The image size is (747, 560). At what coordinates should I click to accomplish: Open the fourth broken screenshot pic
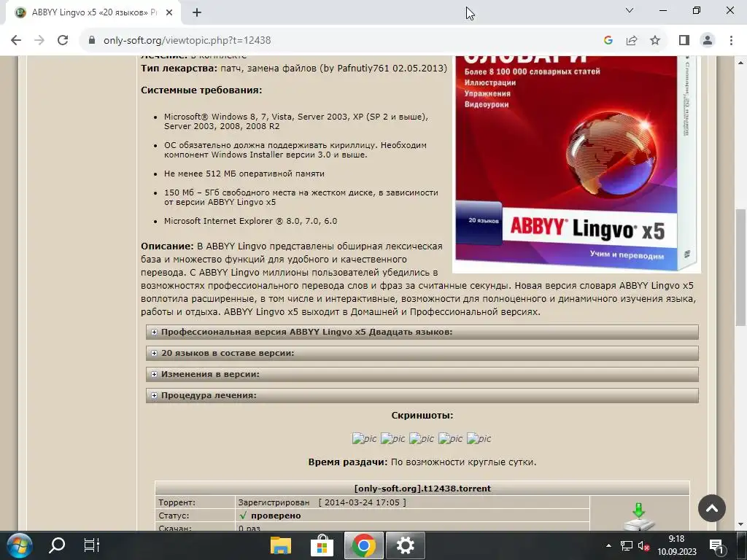click(450, 438)
